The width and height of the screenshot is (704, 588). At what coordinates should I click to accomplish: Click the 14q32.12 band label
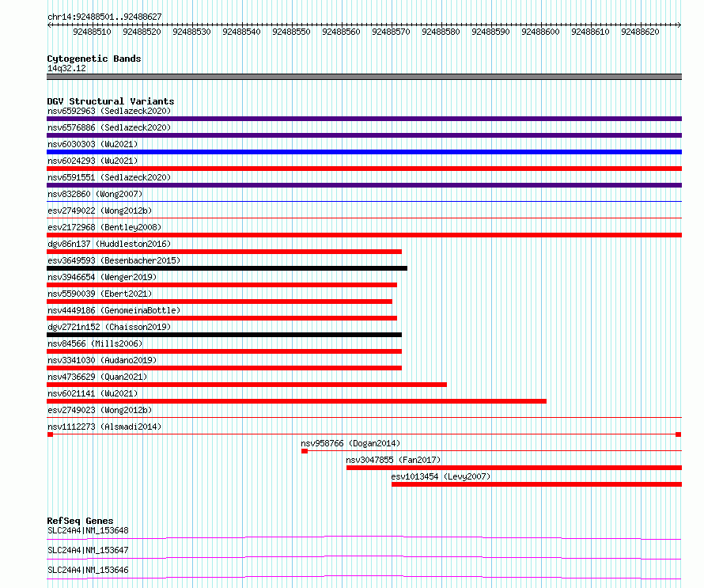pyautogui.click(x=66, y=68)
